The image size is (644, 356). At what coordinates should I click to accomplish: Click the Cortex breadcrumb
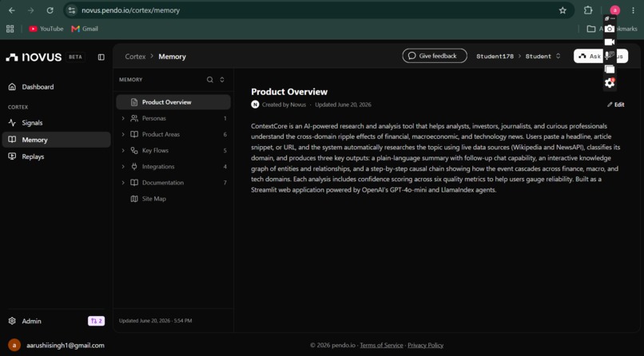point(135,57)
